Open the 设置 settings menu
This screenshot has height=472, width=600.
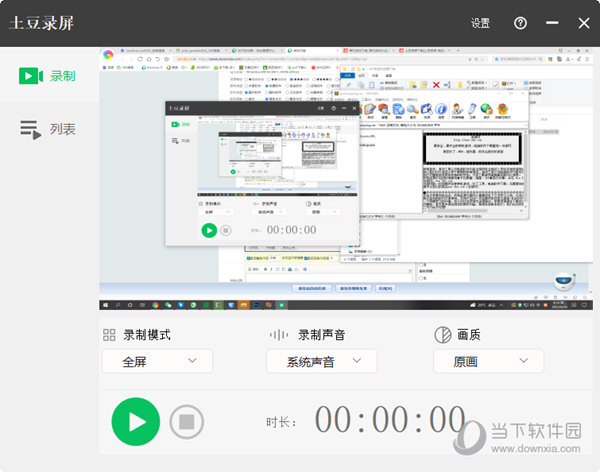480,23
